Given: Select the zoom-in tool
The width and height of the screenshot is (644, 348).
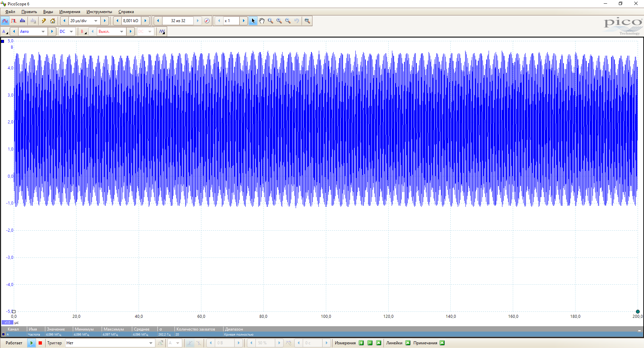Looking at the screenshot, I should 279,21.
